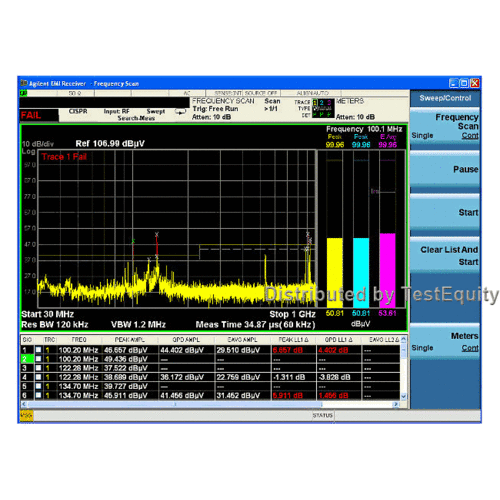Image resolution: width=500 pixels, height=500 pixels.
Task: Click trace 1 indicator in trace panel
Action: (x=315, y=103)
